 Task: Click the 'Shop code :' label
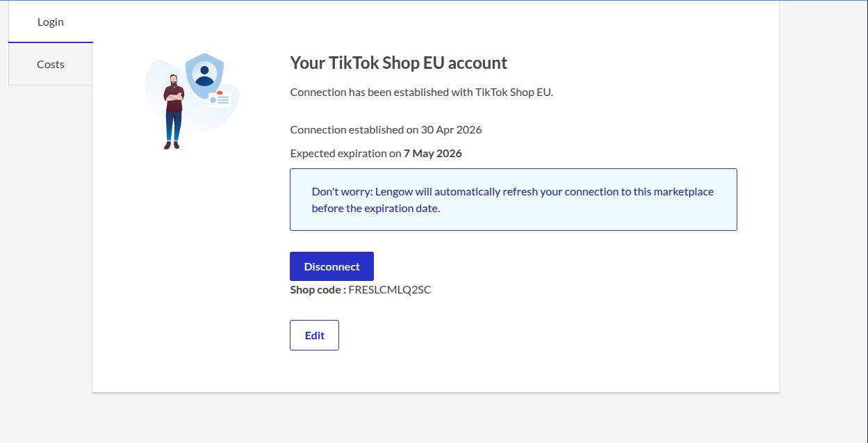(318, 289)
